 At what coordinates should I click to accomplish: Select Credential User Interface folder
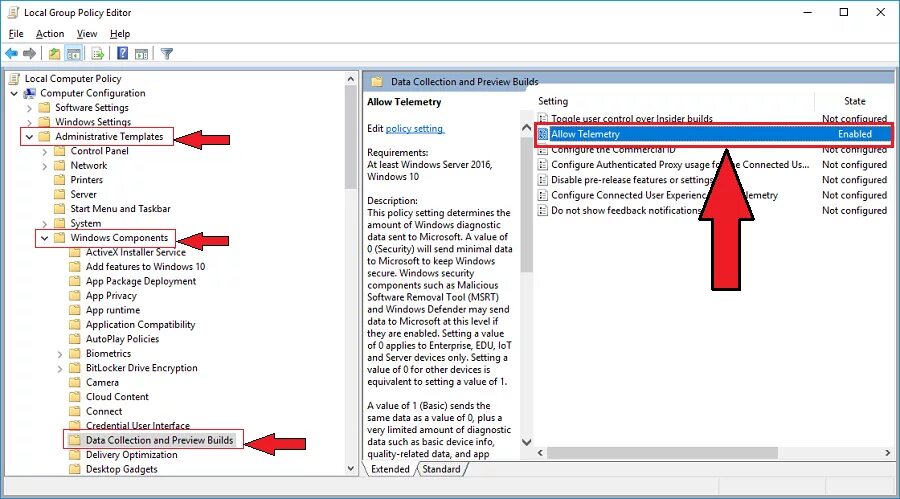click(x=138, y=425)
